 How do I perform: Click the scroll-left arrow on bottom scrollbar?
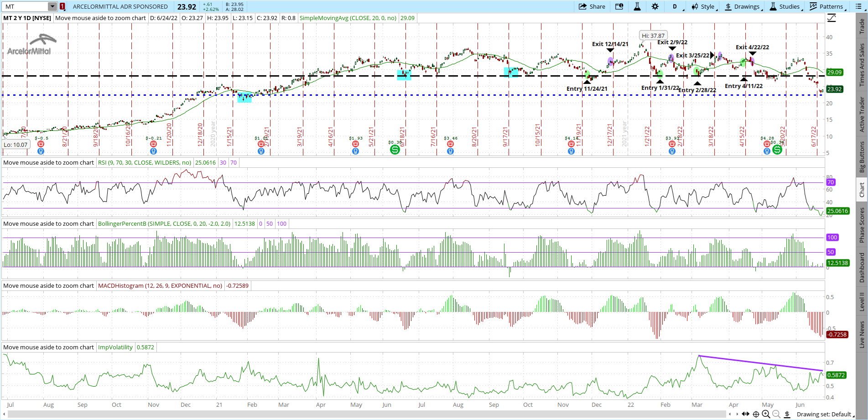5,414
